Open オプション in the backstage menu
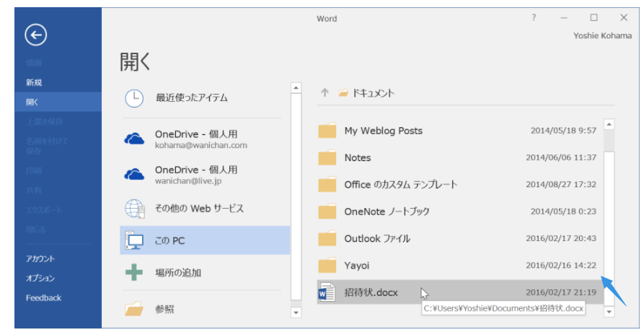The height and width of the screenshot is (335, 644). tap(40, 278)
